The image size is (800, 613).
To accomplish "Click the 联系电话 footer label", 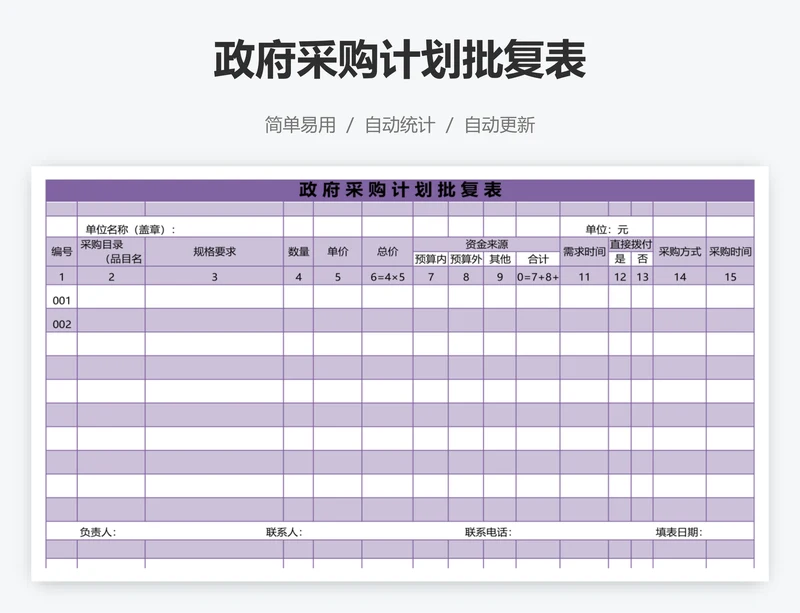I will [x=488, y=532].
